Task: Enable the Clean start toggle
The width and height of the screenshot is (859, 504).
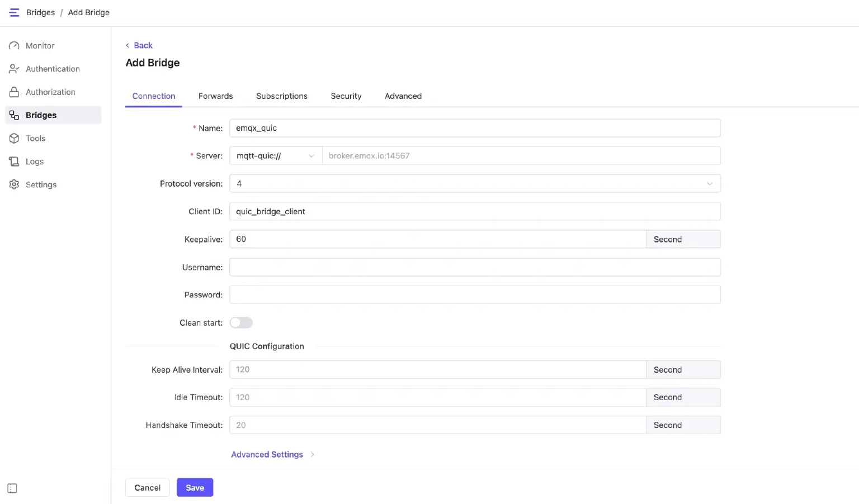Action: click(241, 323)
